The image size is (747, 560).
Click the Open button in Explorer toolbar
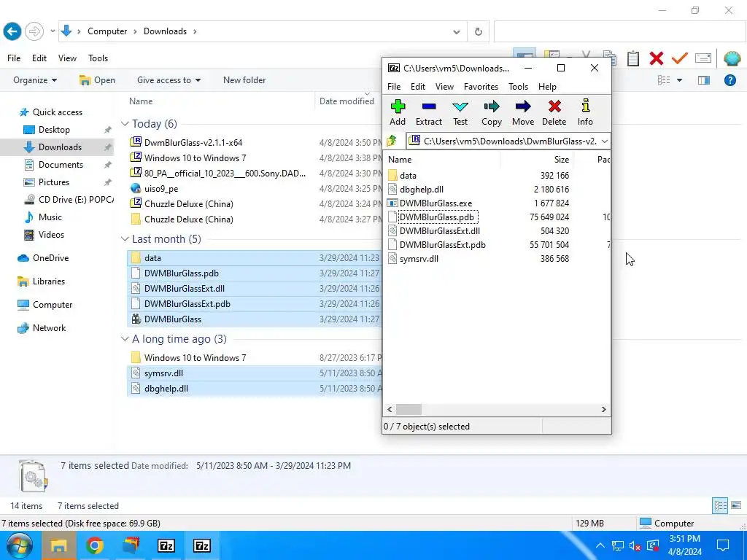pos(97,80)
